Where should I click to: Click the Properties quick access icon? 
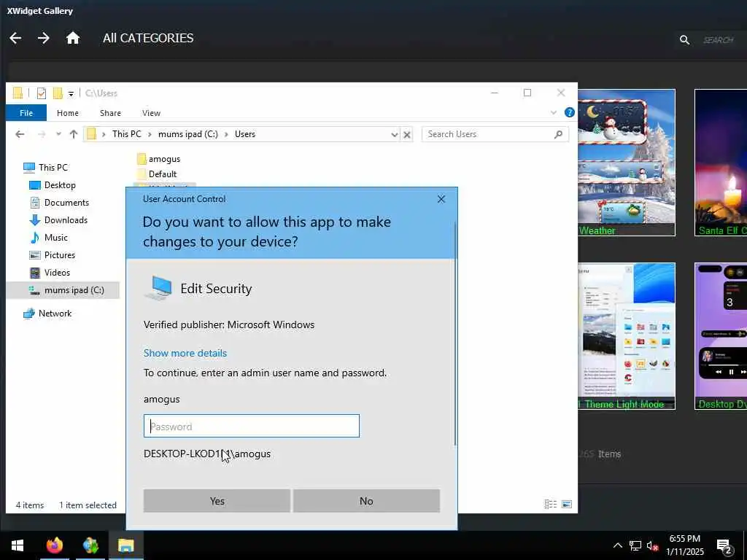(x=42, y=93)
